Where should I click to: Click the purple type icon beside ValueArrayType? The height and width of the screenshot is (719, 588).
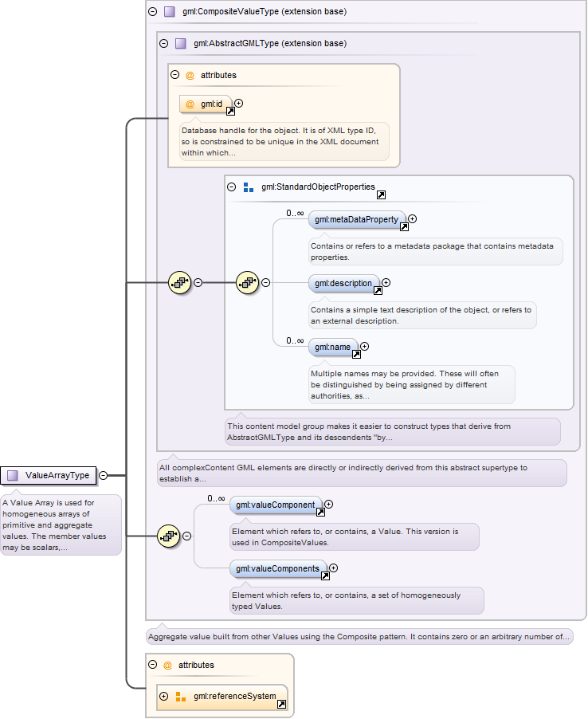(x=13, y=476)
